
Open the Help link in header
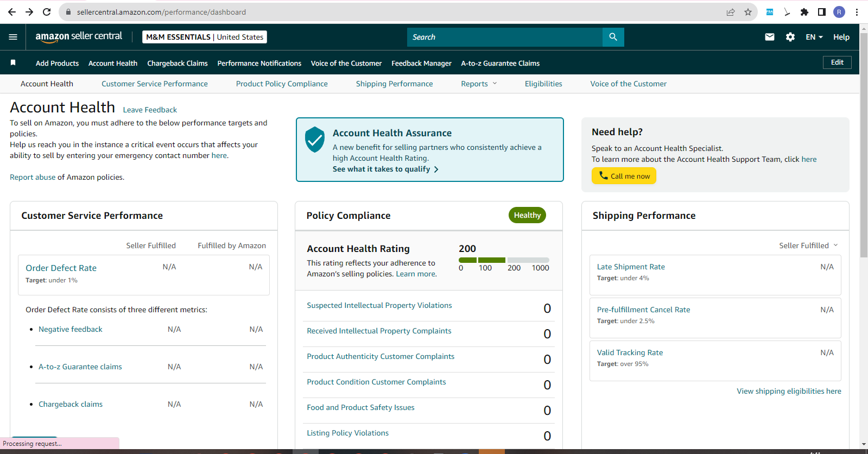(841, 37)
